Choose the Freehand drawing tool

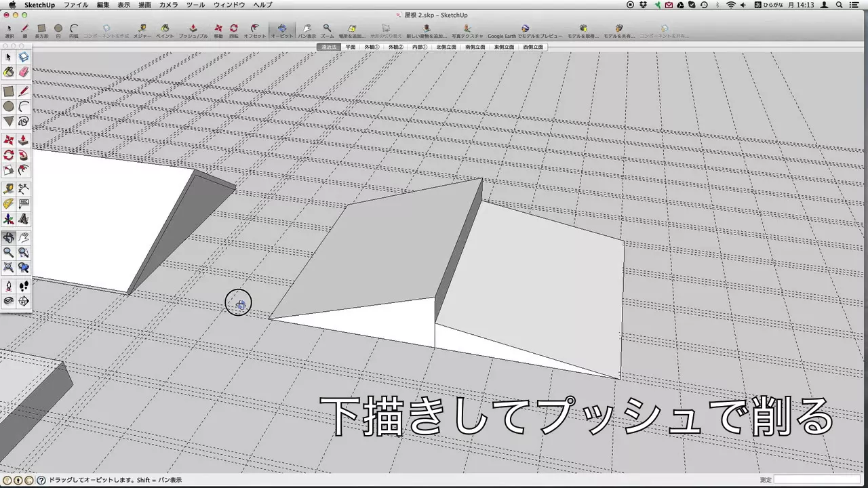tap(24, 121)
